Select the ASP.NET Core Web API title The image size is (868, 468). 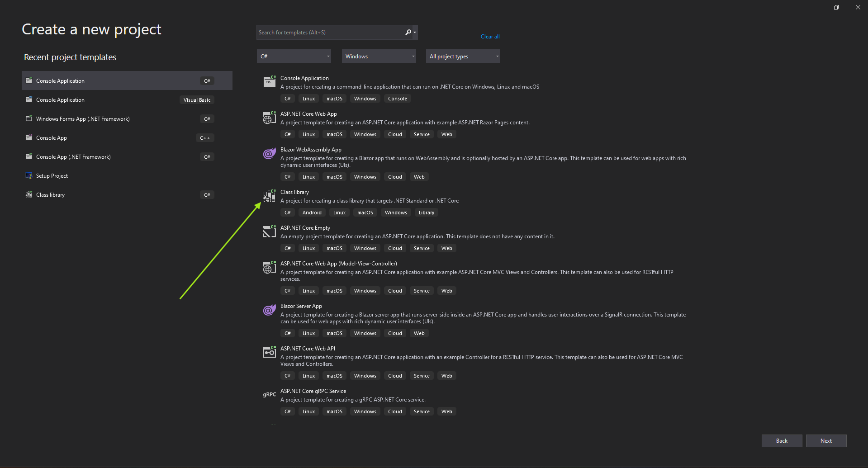pyautogui.click(x=308, y=349)
